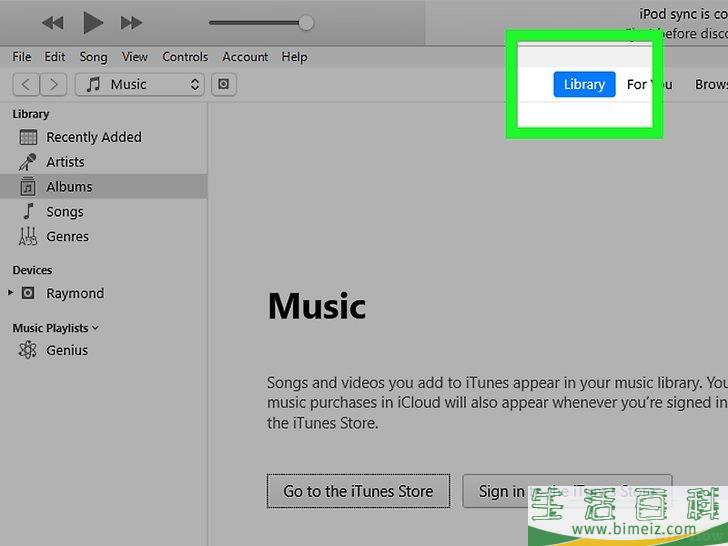Click the volume slider knob
The image size is (728, 546).
(x=306, y=23)
